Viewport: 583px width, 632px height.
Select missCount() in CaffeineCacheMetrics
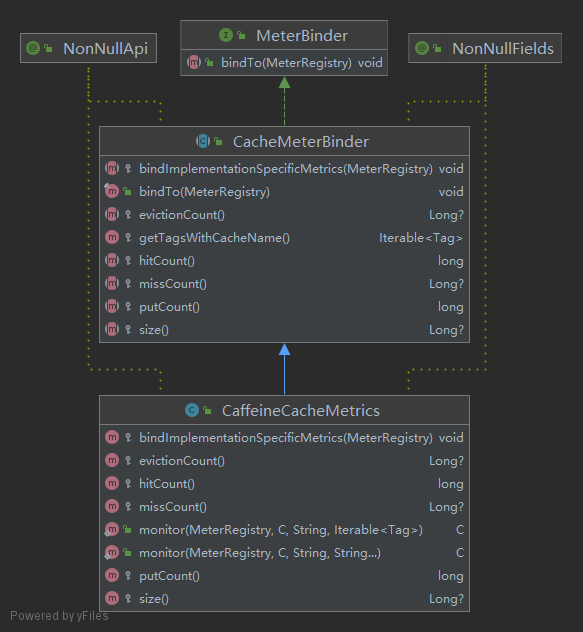point(284,506)
